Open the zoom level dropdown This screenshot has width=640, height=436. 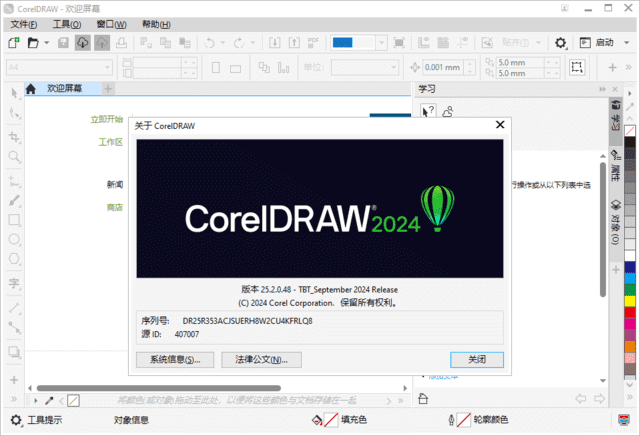[x=381, y=42]
